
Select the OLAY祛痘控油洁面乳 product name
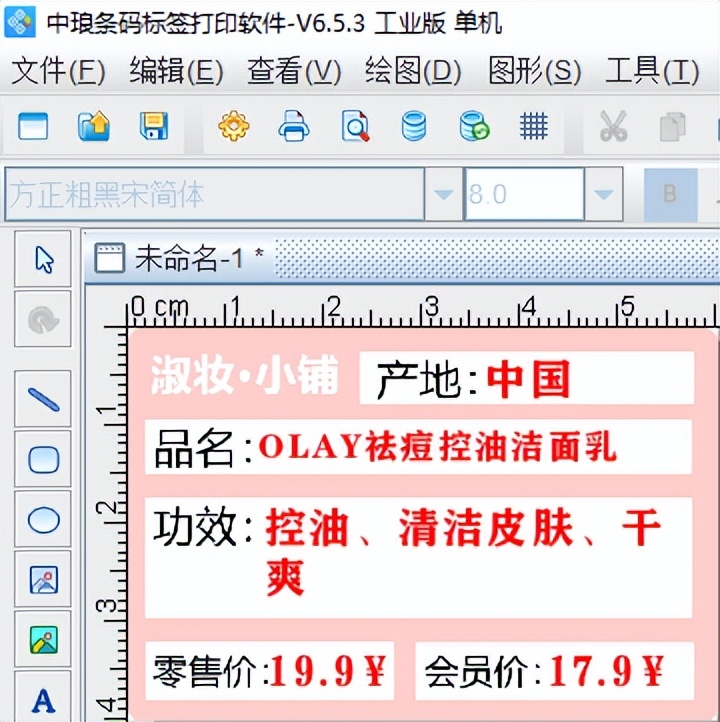(x=437, y=447)
